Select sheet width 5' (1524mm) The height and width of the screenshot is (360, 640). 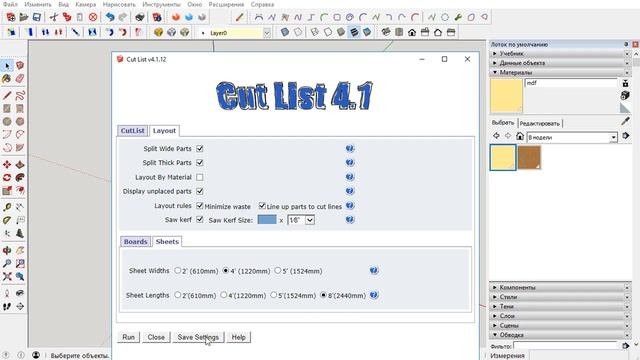tap(278, 270)
